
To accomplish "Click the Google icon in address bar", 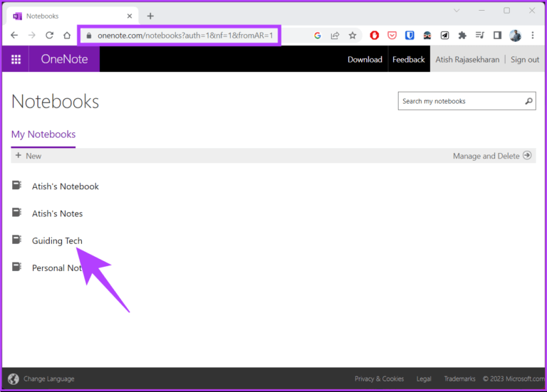I will 317,35.
